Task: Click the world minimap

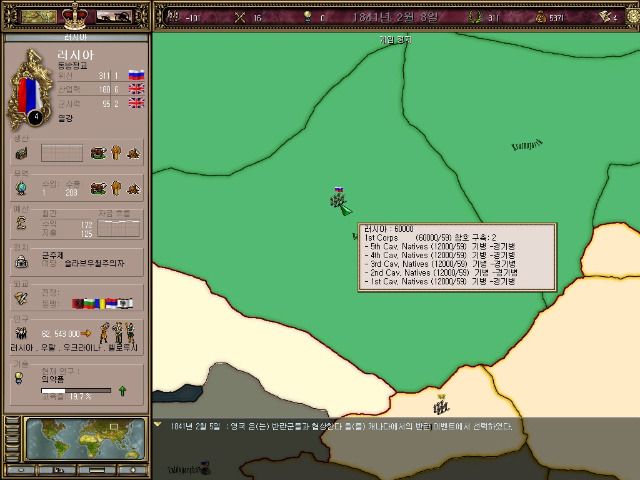Action: click(x=85, y=439)
